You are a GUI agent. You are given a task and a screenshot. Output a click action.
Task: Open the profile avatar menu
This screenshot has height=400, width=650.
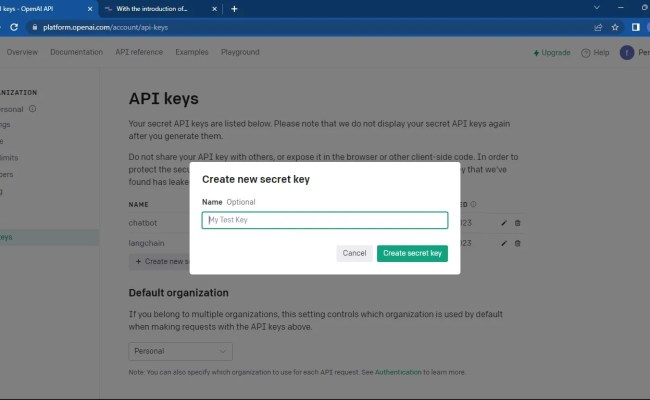627,53
